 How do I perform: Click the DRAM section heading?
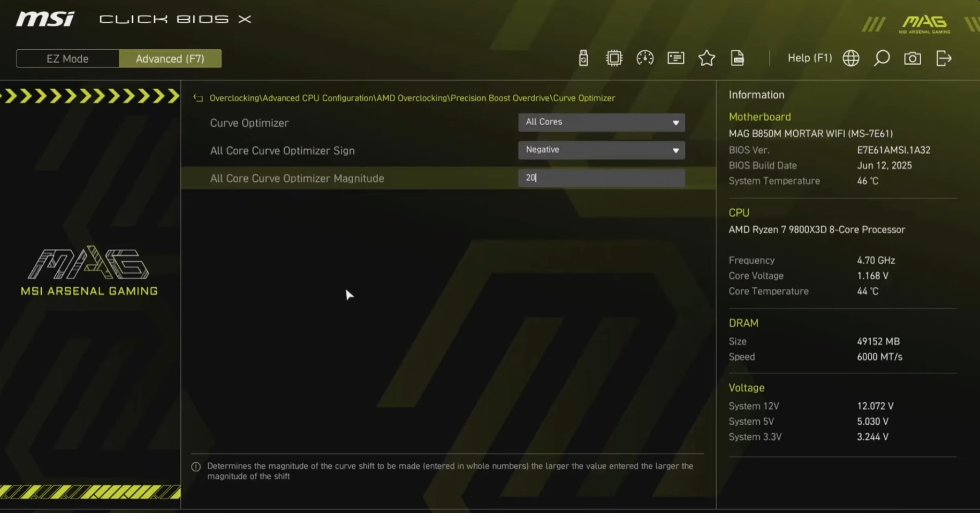743,323
